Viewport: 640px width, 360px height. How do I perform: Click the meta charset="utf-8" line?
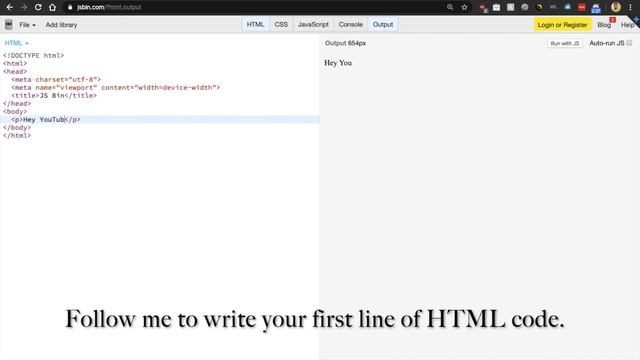point(56,80)
